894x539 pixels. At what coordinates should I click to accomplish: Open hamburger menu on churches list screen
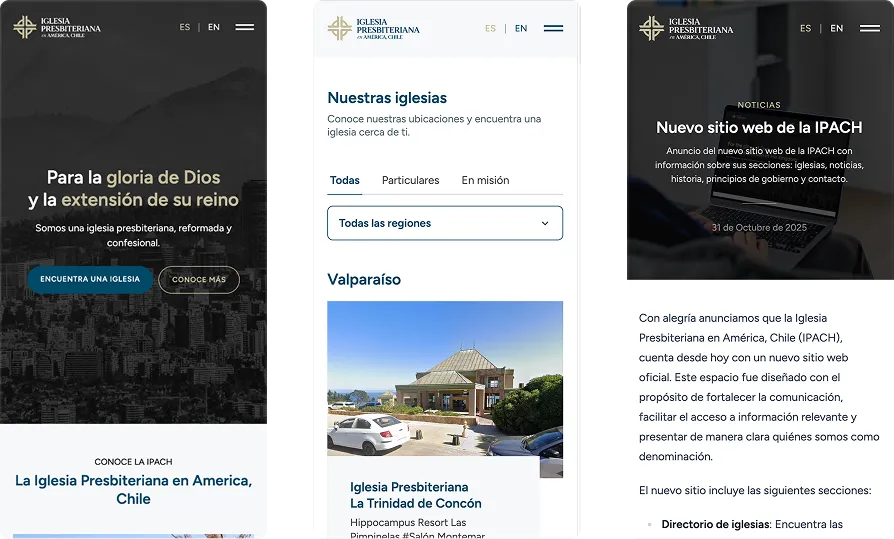pos(553,29)
